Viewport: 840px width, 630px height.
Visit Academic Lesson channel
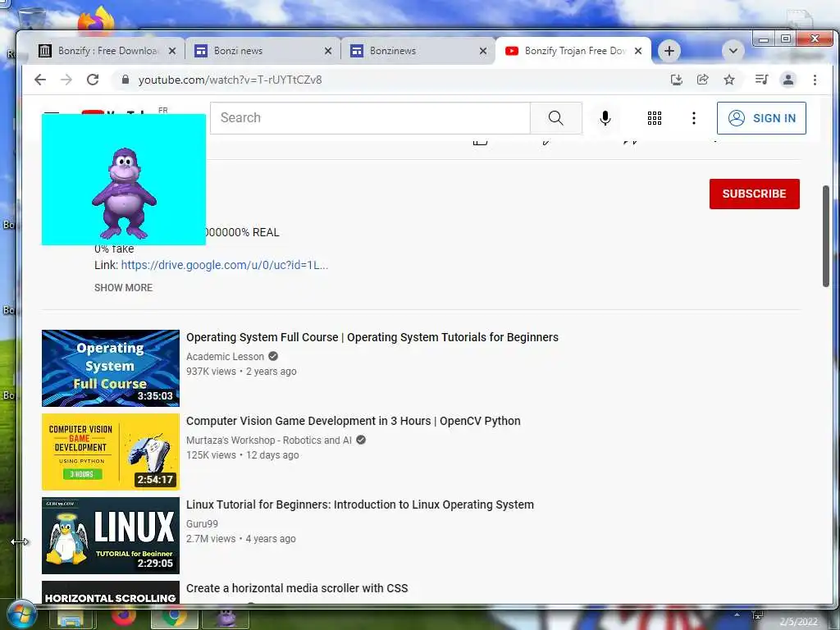[225, 356]
